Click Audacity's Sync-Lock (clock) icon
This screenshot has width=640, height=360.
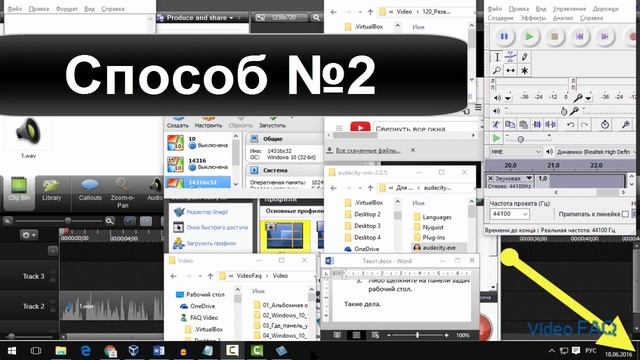click(605, 124)
